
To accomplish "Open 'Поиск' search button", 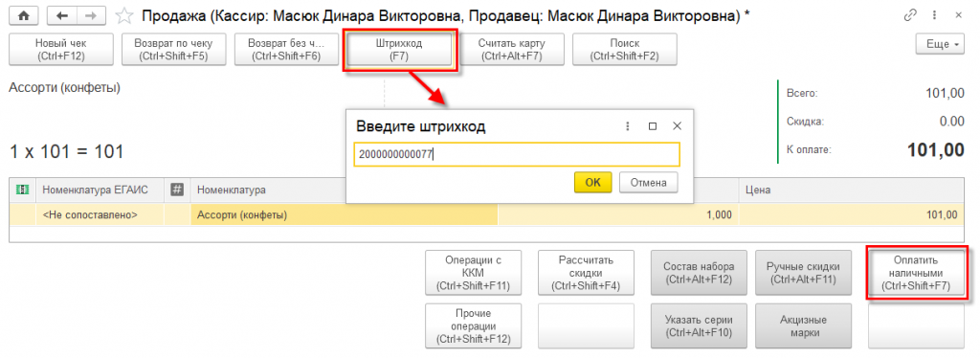I will point(625,50).
